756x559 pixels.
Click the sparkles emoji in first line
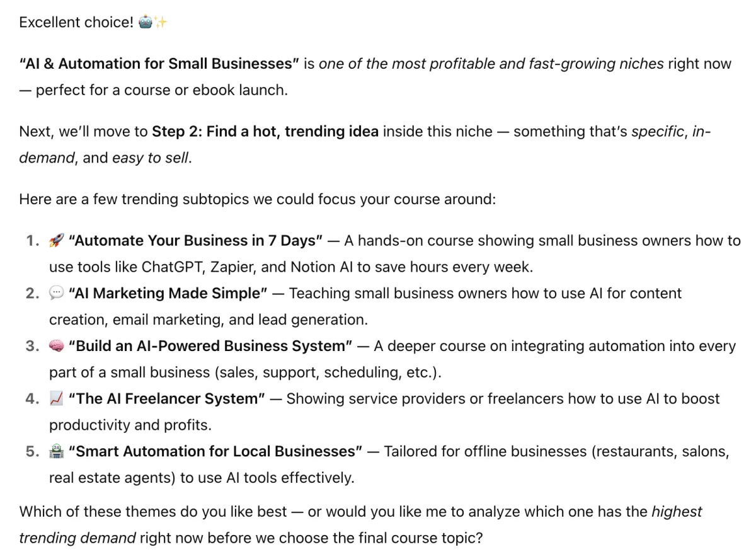(x=161, y=23)
